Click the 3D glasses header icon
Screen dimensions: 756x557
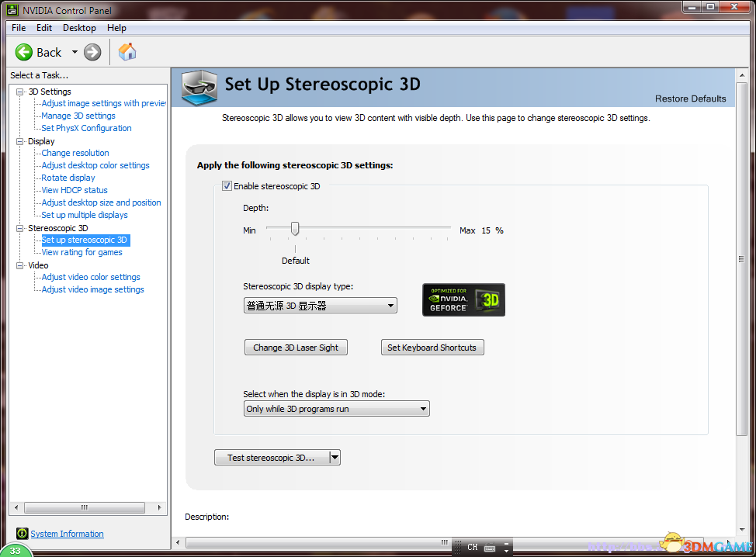click(x=199, y=88)
